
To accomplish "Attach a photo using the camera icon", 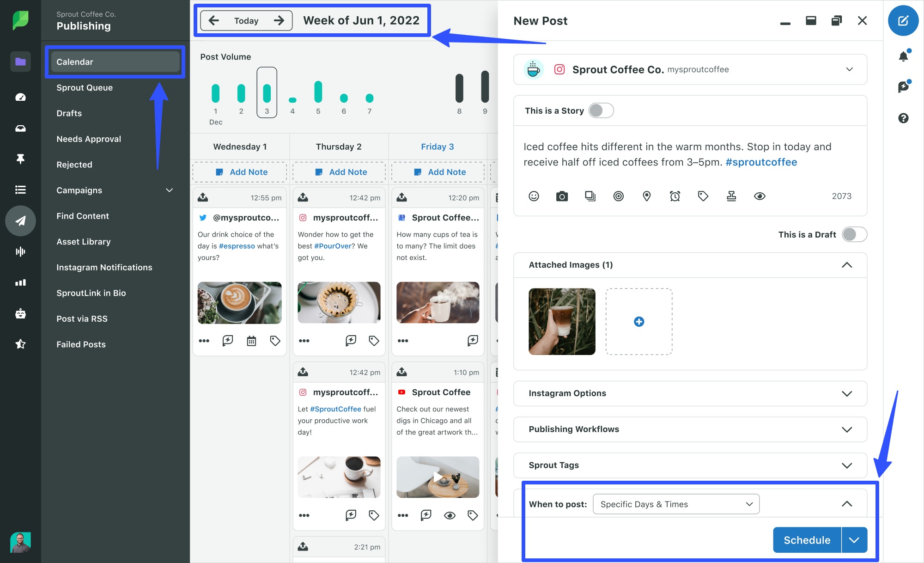I will point(562,196).
